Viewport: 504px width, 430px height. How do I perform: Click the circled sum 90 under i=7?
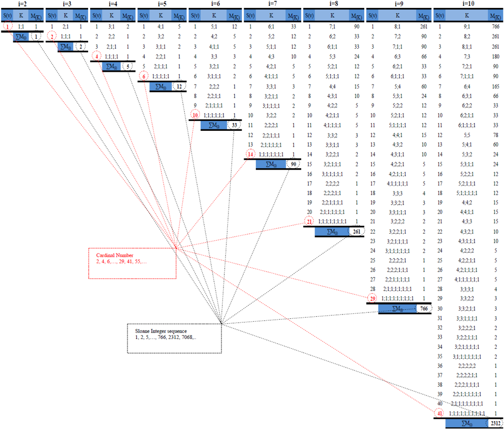tap(293, 164)
